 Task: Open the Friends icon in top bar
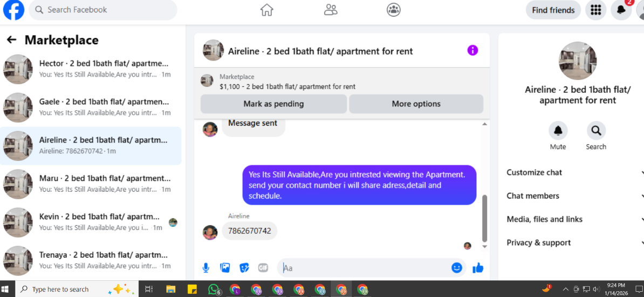point(330,10)
